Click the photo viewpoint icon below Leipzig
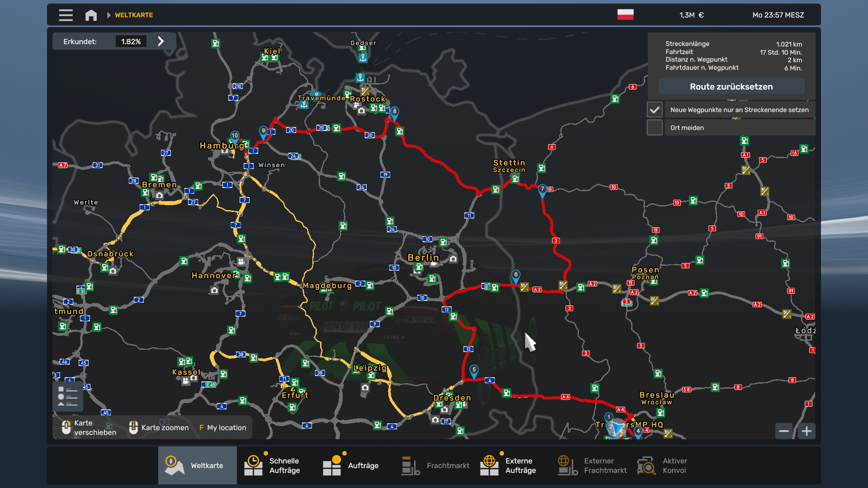This screenshot has width=868, height=488. [365, 387]
